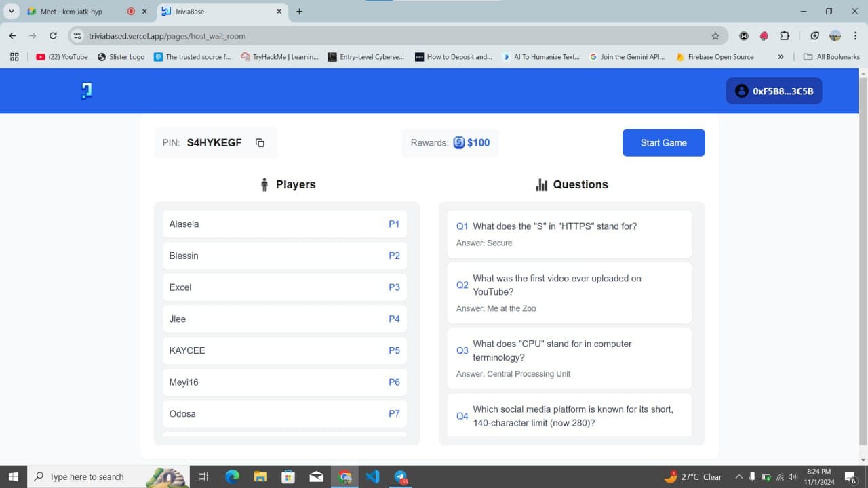Open the wallet address 0xF5B8...3C5B button
Image resolution: width=868 pixels, height=488 pixels.
[x=774, y=91]
